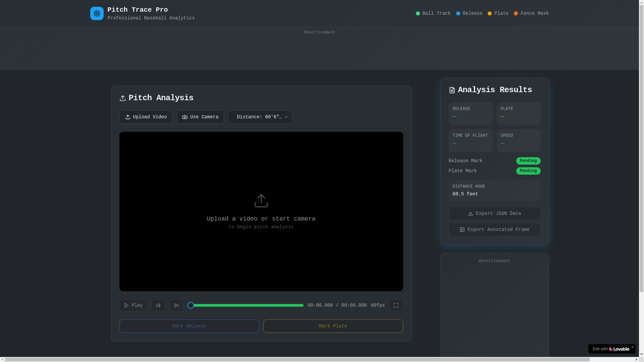
Task: Click the Mark Release button
Action: (x=189, y=326)
